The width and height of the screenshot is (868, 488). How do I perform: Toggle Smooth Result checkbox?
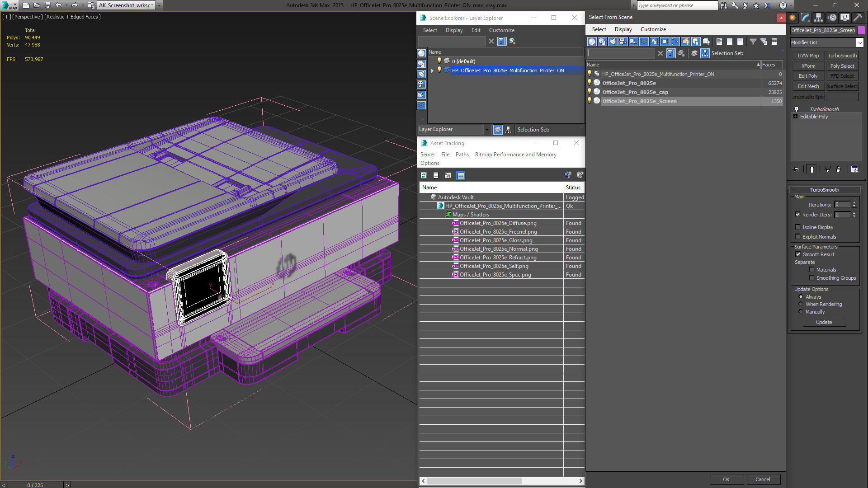pos(798,254)
